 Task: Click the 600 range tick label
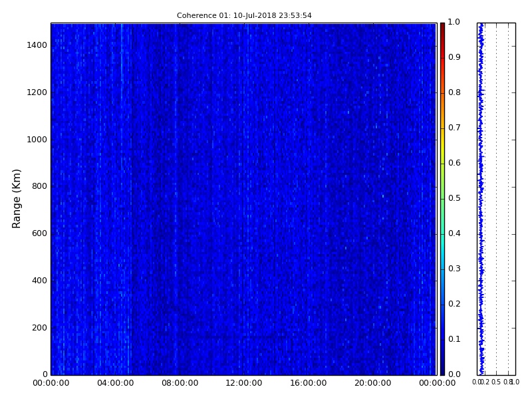(x=39, y=233)
